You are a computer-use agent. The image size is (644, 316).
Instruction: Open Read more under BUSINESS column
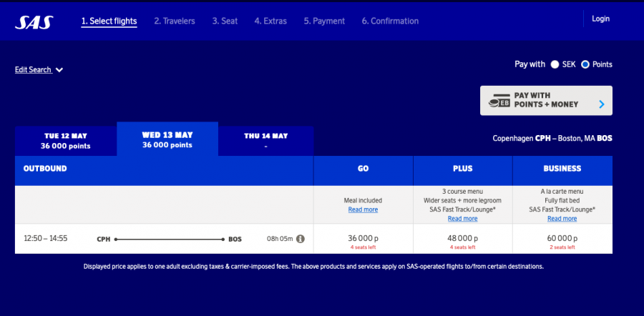pos(562,219)
